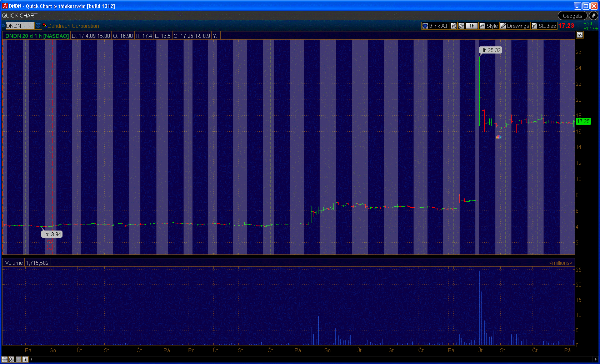Open the Style menu
This screenshot has height=364, width=600.
coord(489,26)
